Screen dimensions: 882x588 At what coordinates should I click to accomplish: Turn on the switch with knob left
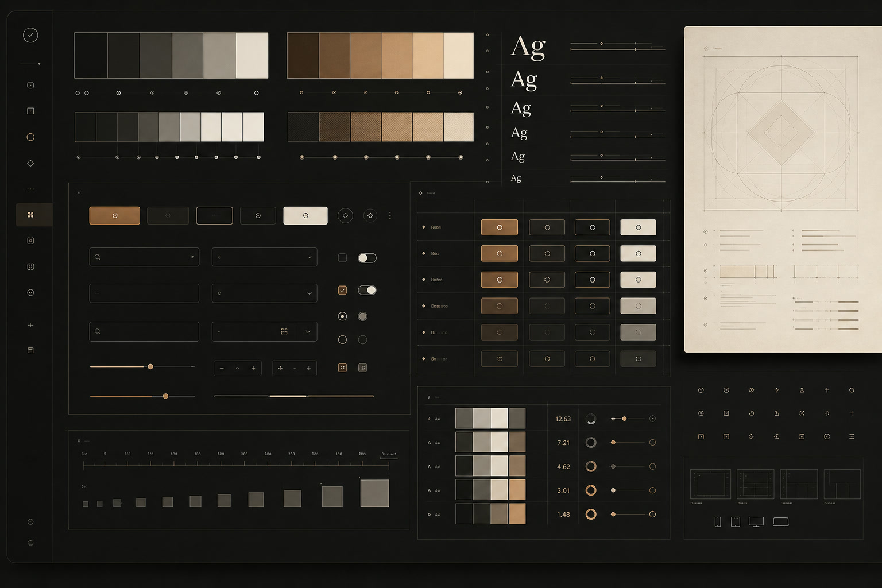click(x=367, y=258)
